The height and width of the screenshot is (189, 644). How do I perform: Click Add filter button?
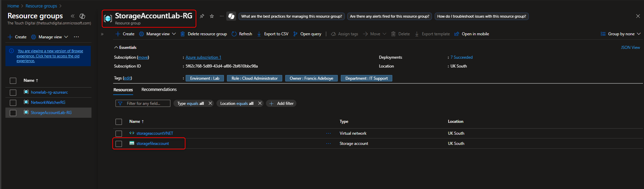click(281, 103)
